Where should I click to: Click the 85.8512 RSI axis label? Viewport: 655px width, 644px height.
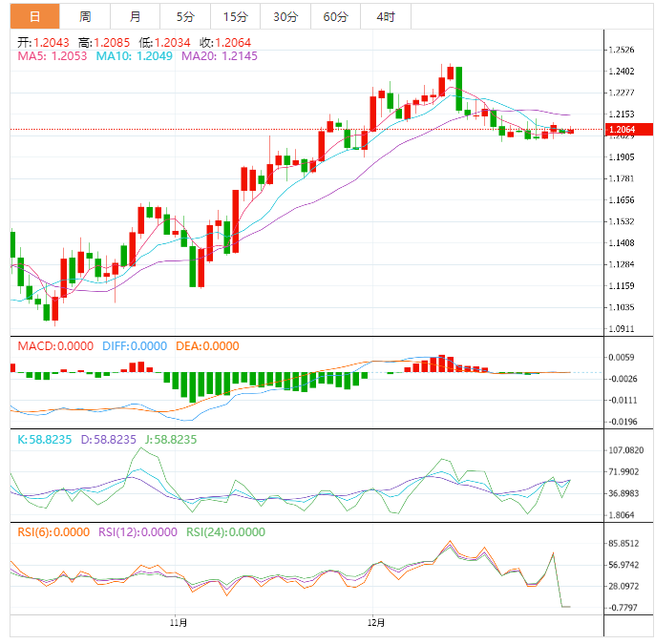[623, 544]
